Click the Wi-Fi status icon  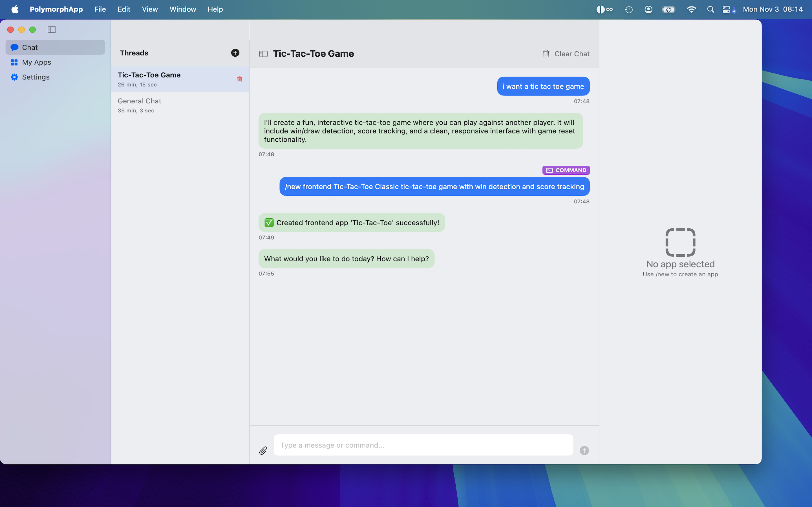[691, 9]
